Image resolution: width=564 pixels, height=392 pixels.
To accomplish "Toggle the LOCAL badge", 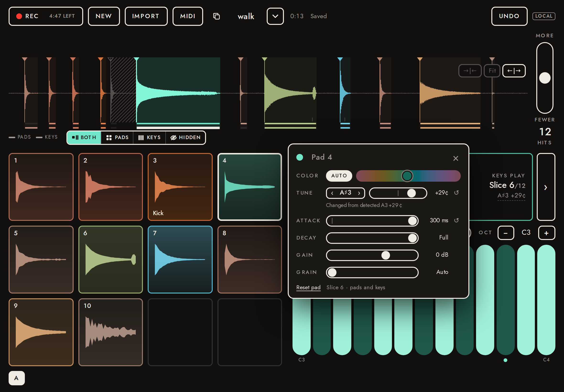I will (544, 16).
